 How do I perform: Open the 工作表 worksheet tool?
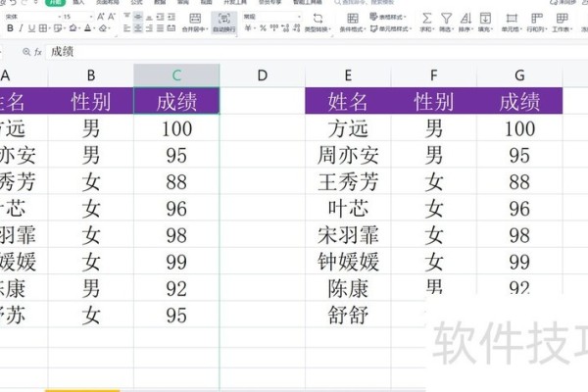click(562, 23)
